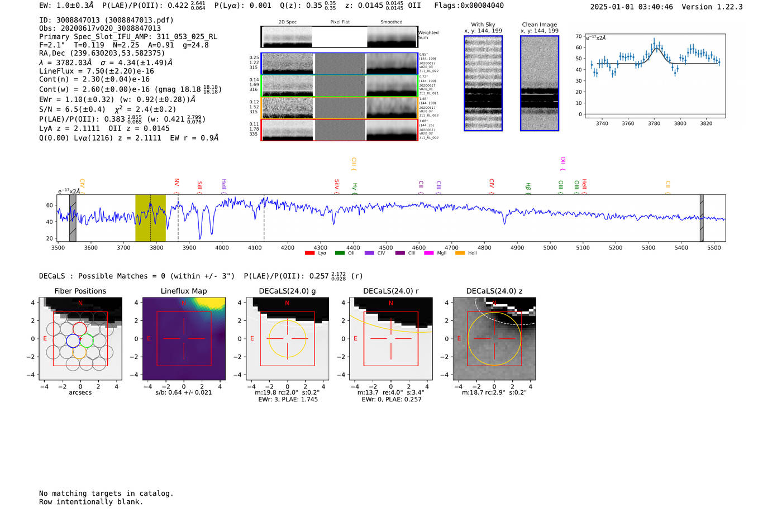Click the Fiber Positions panel
Screen dimensions: 782x532
tap(80, 338)
